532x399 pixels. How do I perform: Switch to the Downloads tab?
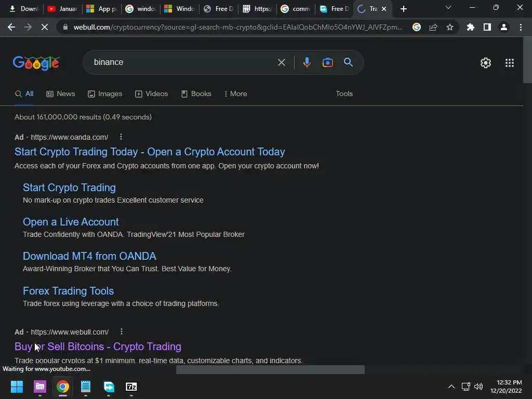tap(23, 9)
